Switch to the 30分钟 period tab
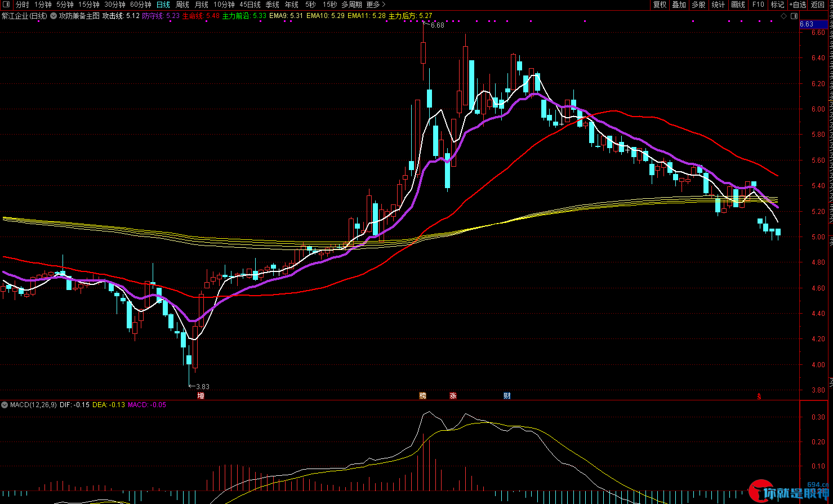Viewport: 833px width, 504px height. click(114, 5)
